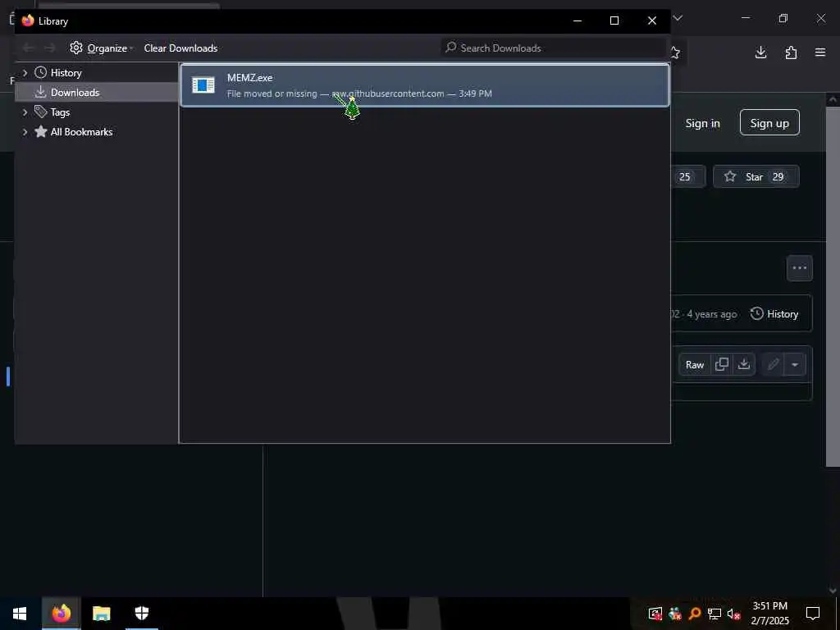Viewport: 840px width, 630px height.
Task: Click the magnifier tray icon
Action: (694, 614)
